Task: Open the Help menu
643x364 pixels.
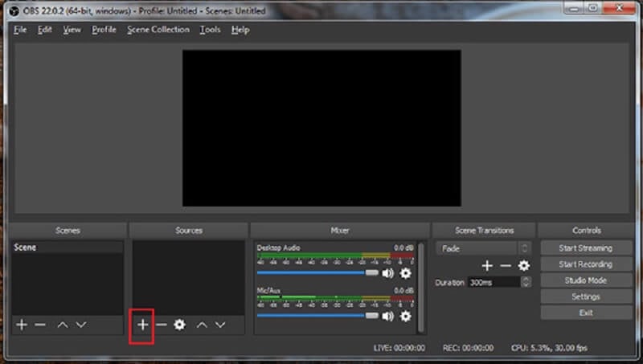Action: (240, 30)
